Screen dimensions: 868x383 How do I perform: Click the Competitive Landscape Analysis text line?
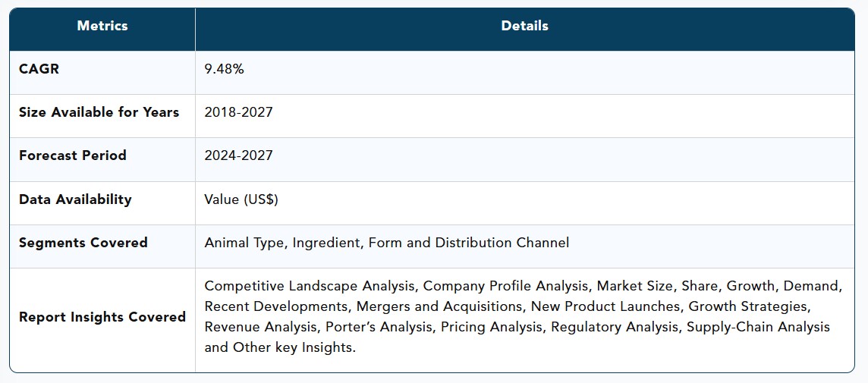point(523,286)
